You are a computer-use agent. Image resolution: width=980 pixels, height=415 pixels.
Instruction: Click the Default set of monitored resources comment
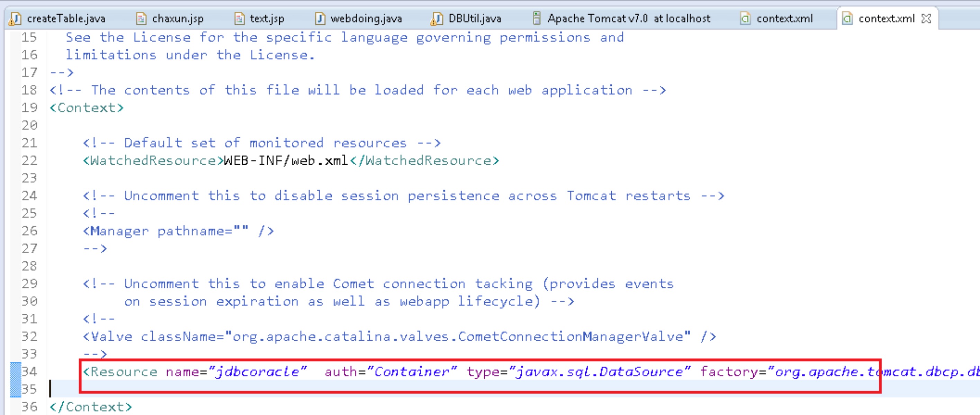pos(262,143)
